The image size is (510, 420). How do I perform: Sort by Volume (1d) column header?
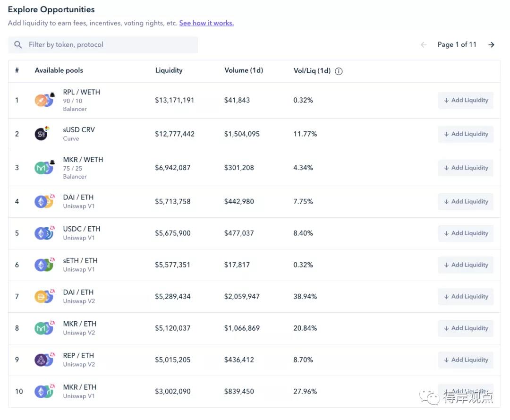244,70
